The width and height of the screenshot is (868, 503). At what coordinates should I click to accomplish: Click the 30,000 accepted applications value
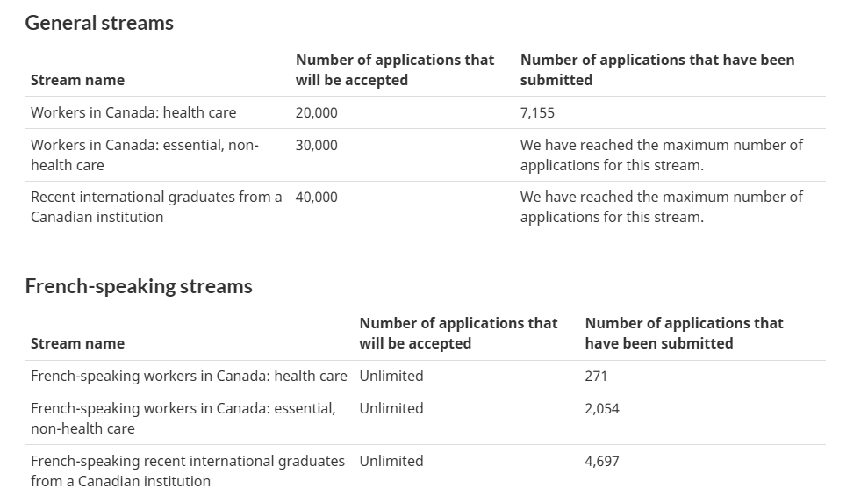tap(316, 146)
